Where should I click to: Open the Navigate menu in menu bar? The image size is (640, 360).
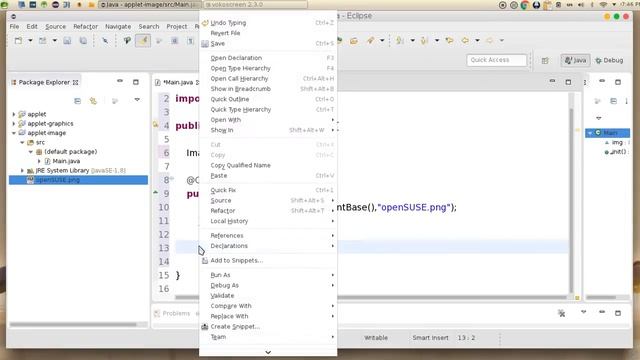coord(118,27)
